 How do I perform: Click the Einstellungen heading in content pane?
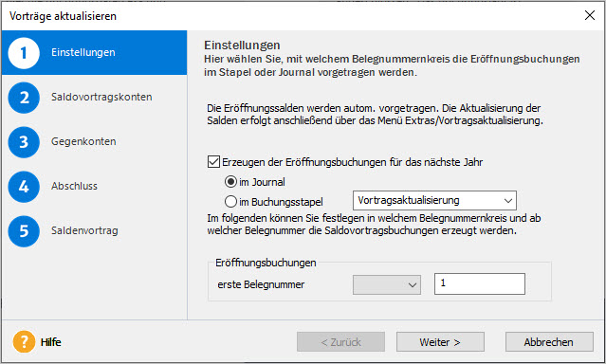click(x=242, y=45)
